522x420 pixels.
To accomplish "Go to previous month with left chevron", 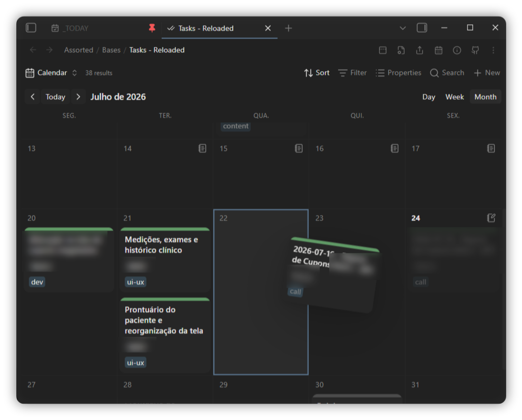I will (32, 96).
